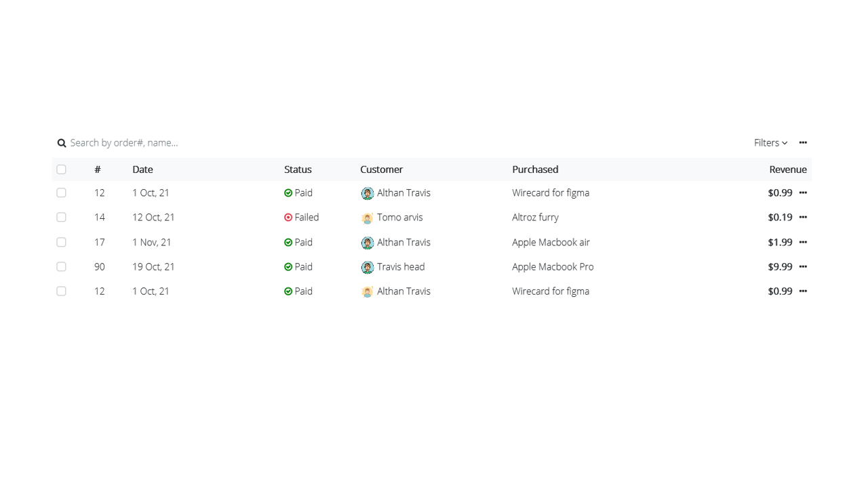Check the checkbox for order 14
Image resolution: width=868 pixels, height=488 pixels.
(x=61, y=217)
